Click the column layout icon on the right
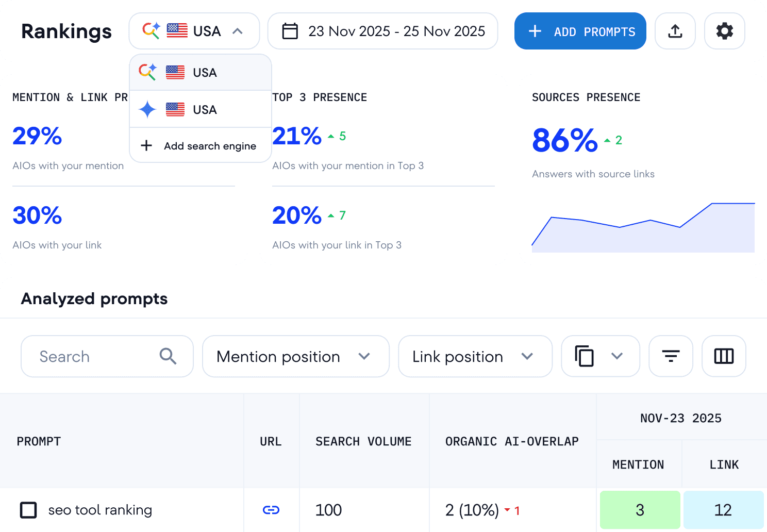 tap(723, 356)
